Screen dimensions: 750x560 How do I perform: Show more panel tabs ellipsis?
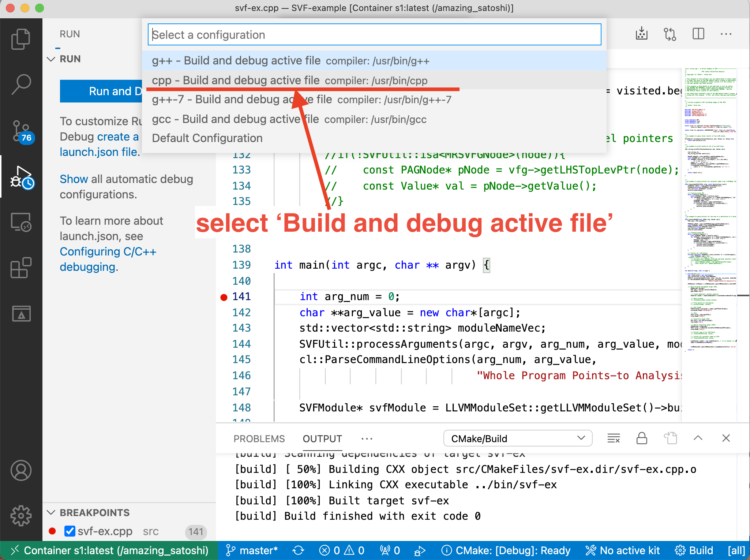point(367,438)
